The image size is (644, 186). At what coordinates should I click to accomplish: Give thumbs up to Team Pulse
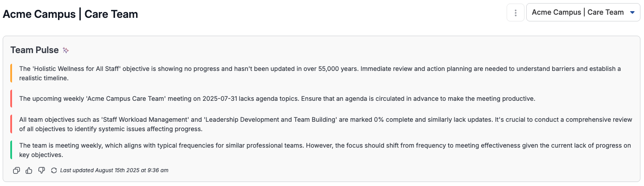tap(29, 170)
